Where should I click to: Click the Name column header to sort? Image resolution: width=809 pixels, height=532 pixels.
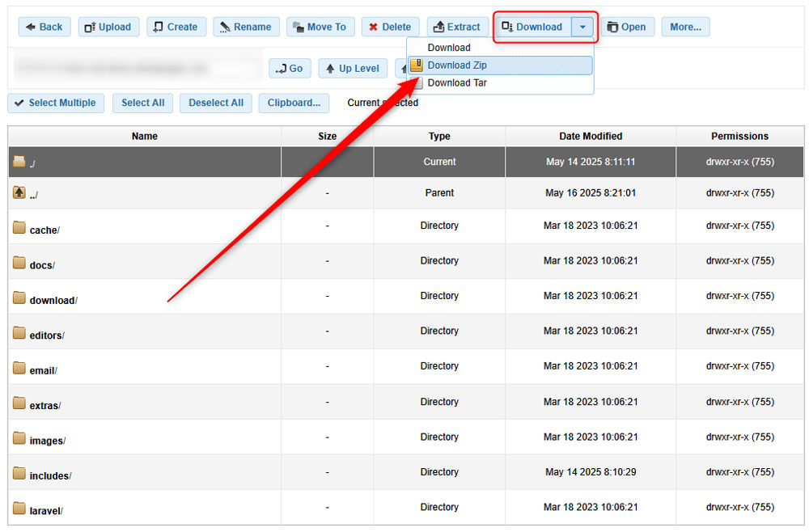coord(144,136)
